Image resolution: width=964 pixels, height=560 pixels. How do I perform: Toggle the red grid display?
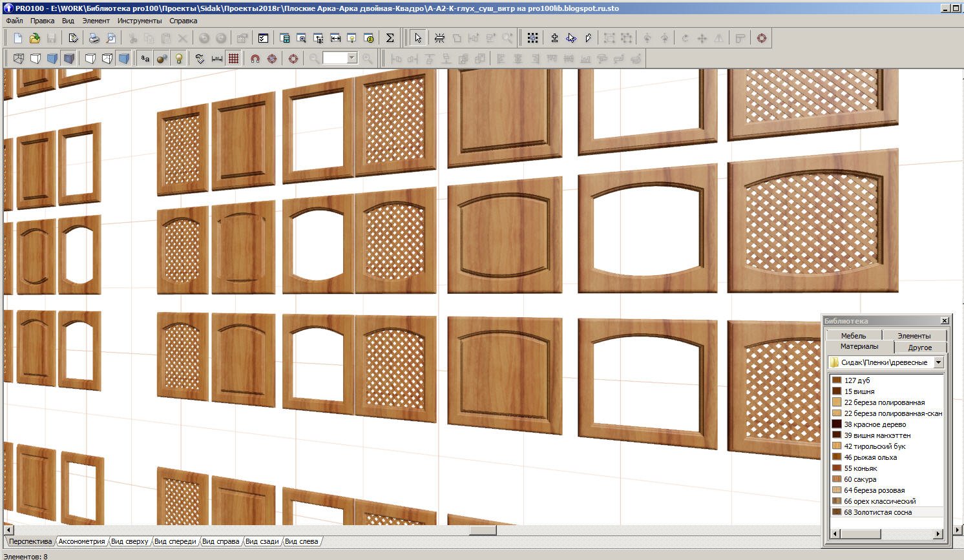pyautogui.click(x=233, y=59)
